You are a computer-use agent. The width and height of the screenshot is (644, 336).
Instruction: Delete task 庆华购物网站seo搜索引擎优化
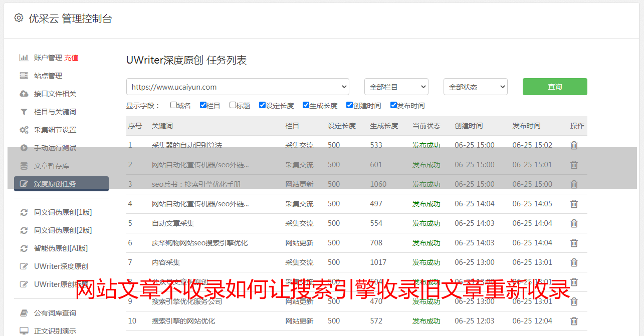click(x=574, y=243)
